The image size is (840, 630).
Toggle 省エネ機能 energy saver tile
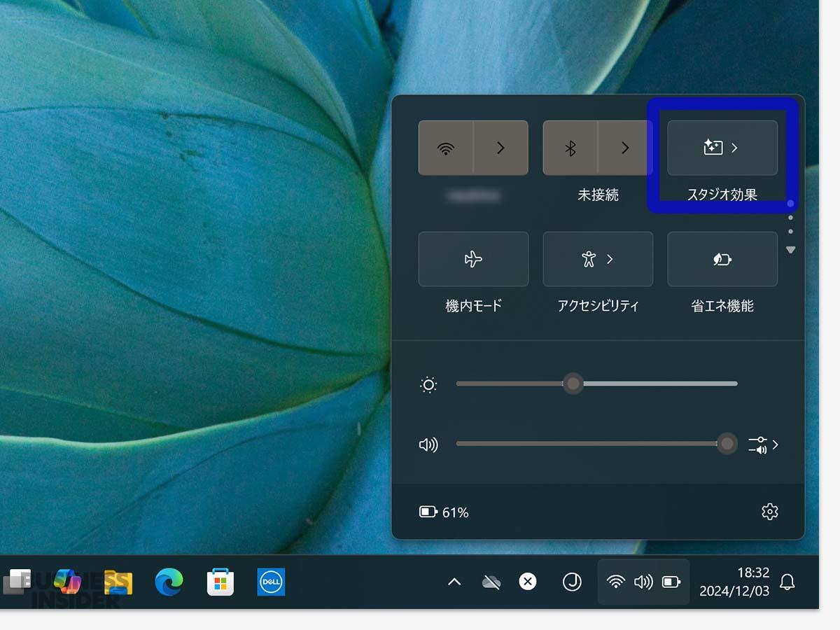tap(722, 259)
